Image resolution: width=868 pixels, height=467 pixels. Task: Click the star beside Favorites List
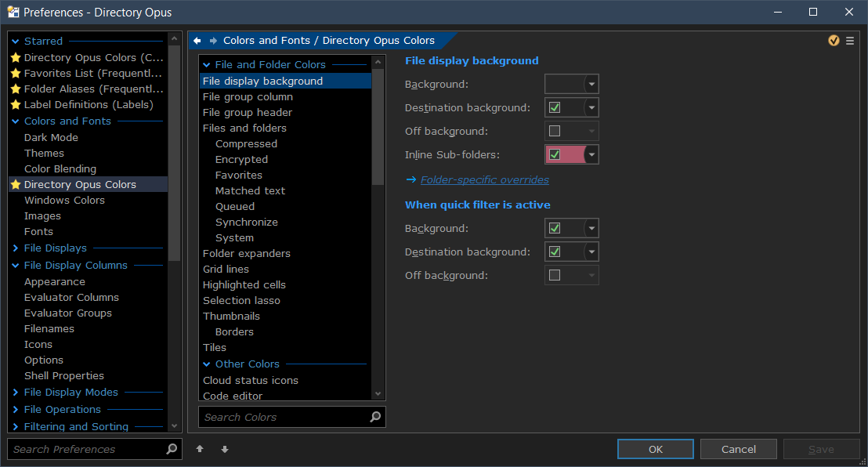16,73
